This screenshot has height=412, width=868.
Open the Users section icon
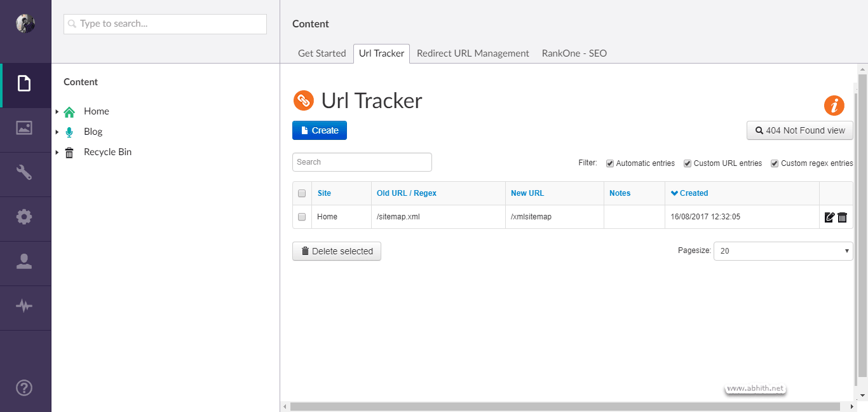point(25,263)
